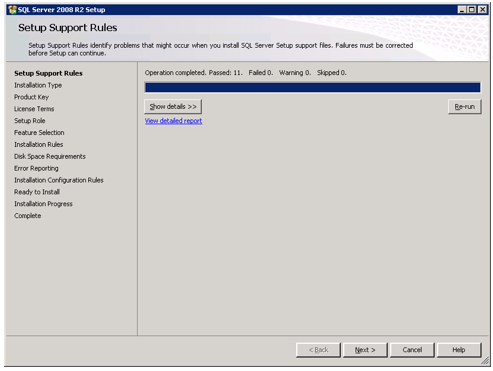493x371 pixels.
Task: Select Ready to Install step
Action: point(37,192)
